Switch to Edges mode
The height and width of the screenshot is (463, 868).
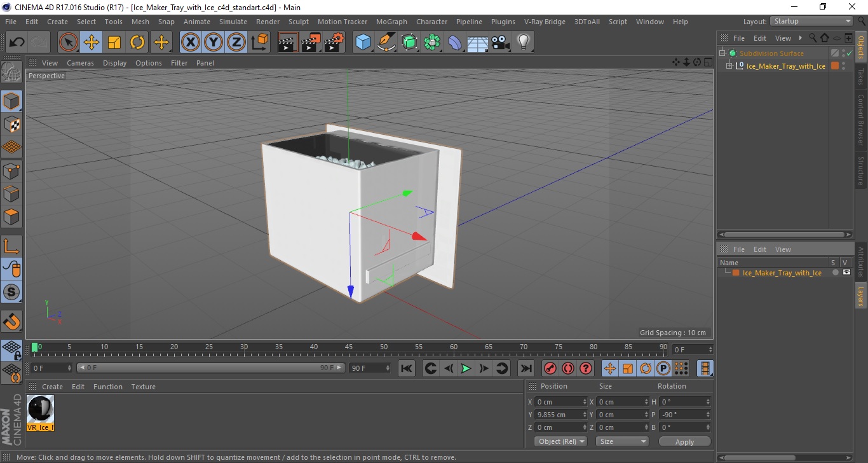pyautogui.click(x=11, y=193)
